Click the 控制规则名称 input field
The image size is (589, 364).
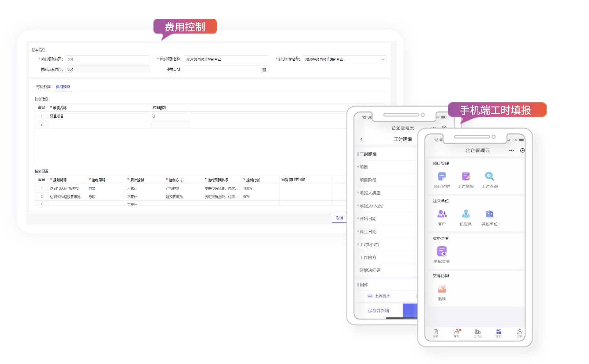226,60
